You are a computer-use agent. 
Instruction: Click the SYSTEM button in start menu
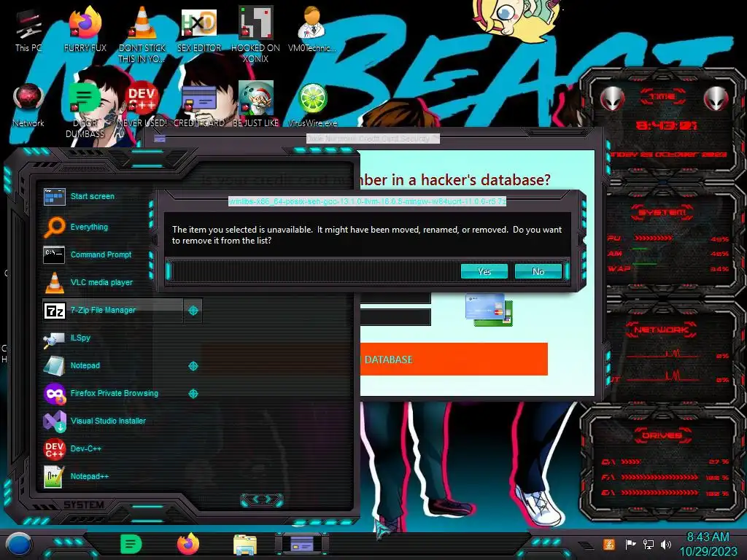(x=84, y=505)
